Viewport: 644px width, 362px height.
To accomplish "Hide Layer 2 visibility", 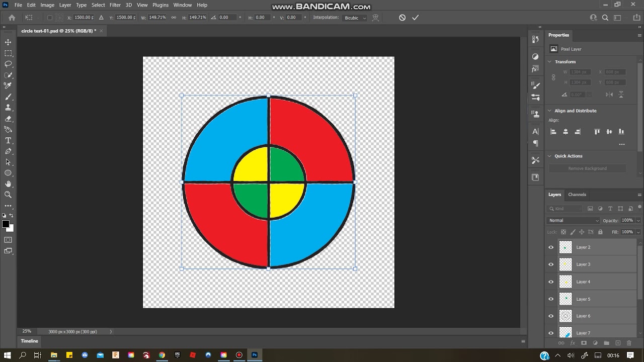I will click(551, 247).
